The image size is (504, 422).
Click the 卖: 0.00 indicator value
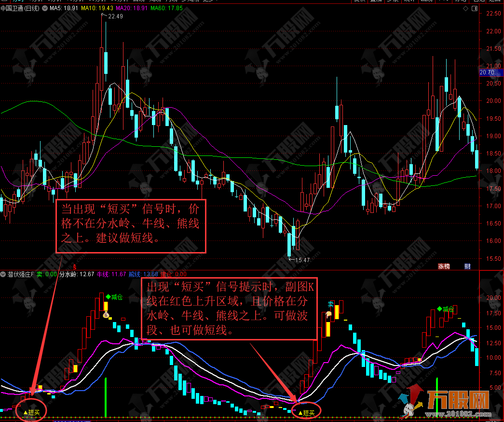47,274
